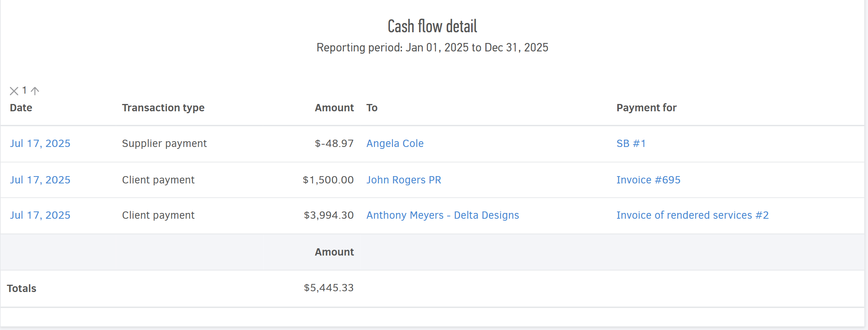Select the Totals amount $5,445.33
The image size is (868, 330).
pos(329,288)
